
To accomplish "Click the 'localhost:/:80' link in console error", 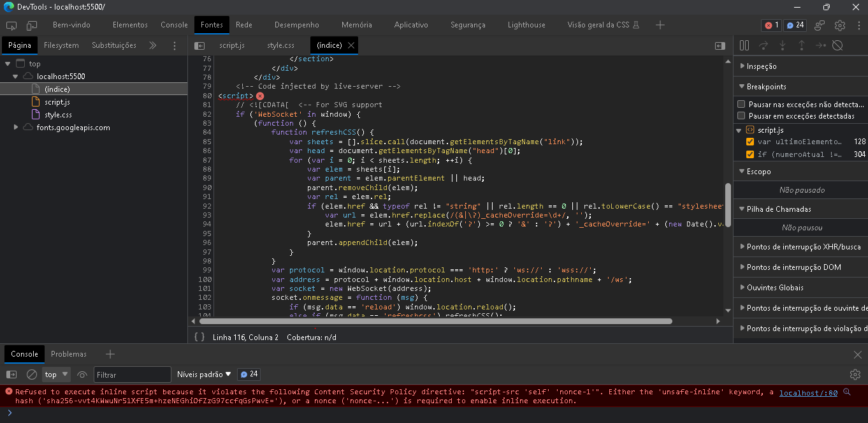I will [807, 392].
